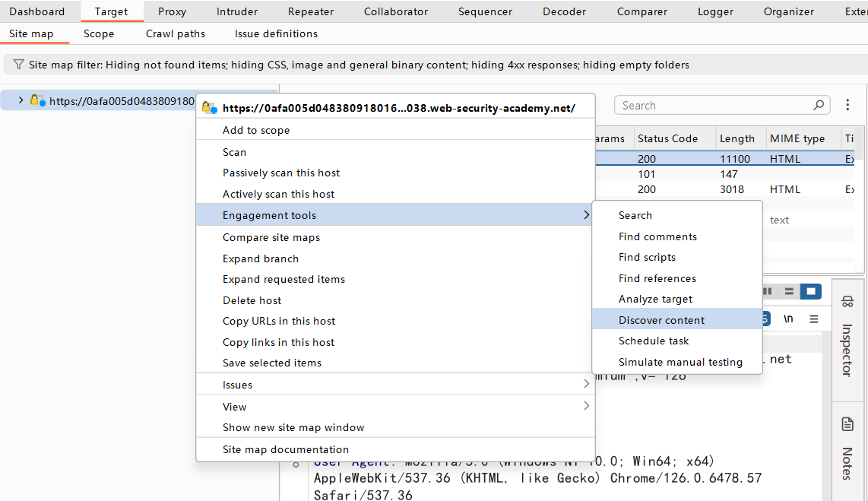This screenshot has width=868, height=501.
Task: Switch to the Proxy tab
Action: 172,11
